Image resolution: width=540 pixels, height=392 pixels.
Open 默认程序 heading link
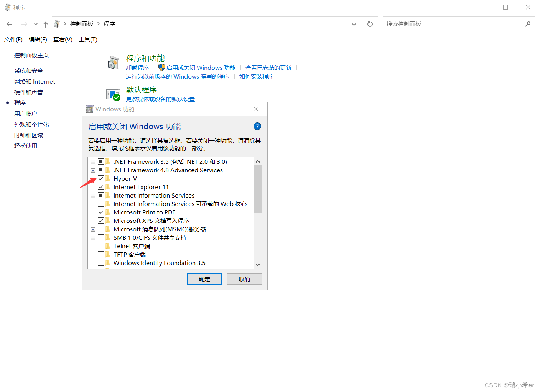(x=142, y=90)
